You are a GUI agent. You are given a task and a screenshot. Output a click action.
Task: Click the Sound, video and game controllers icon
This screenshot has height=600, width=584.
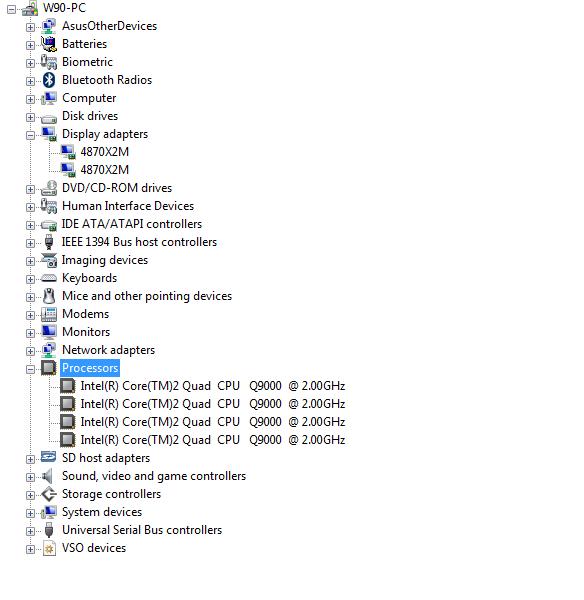[47, 476]
